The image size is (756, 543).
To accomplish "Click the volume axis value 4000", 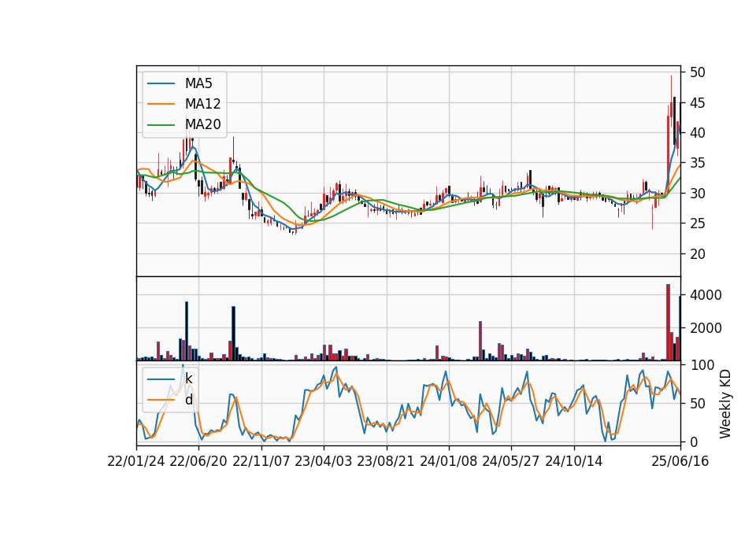I will pyautogui.click(x=706, y=295).
